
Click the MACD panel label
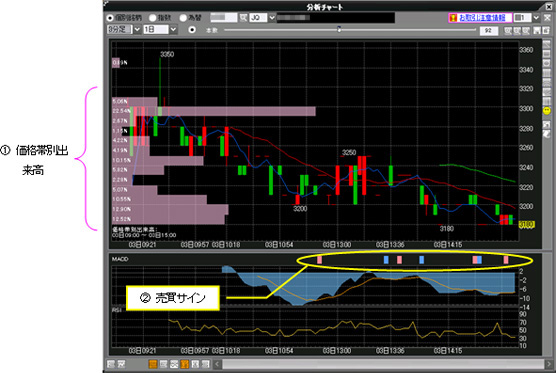120,259
